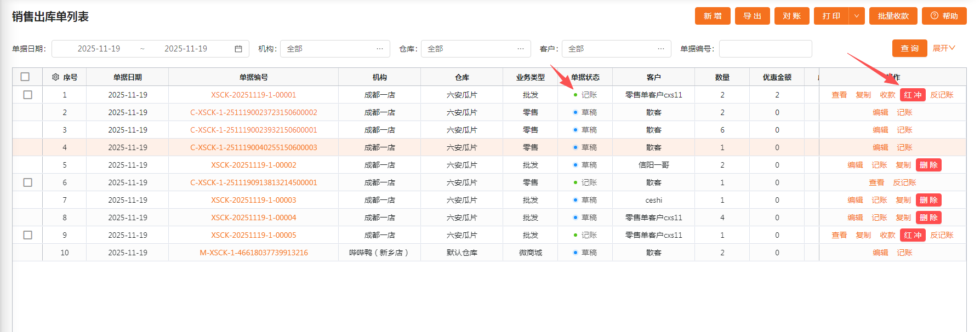Click 红冲 on row 1
The width and height of the screenshot is (980, 332).
pyautogui.click(x=913, y=95)
